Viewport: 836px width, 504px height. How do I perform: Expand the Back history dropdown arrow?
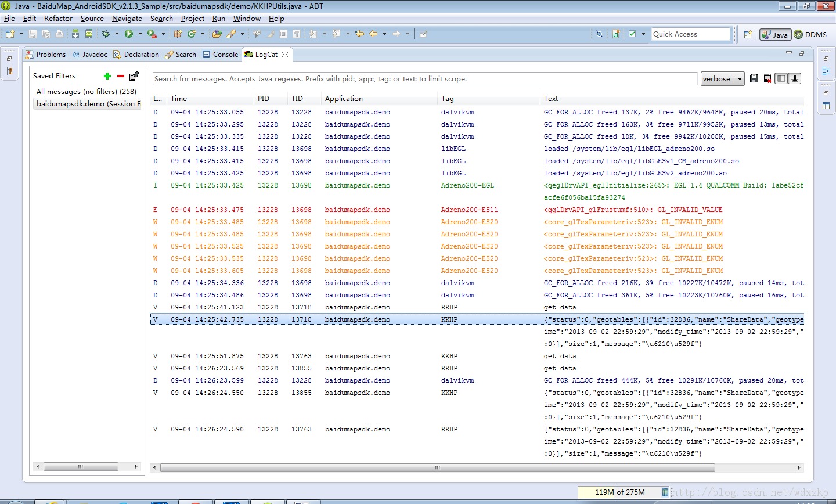[x=384, y=34]
